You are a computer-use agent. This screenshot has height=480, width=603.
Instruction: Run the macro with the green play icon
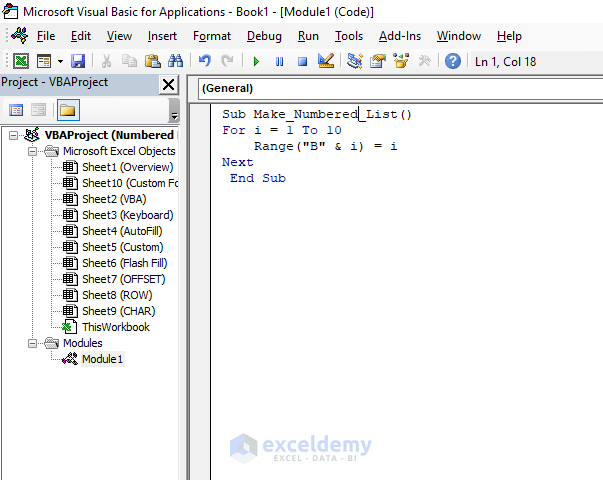[x=256, y=62]
